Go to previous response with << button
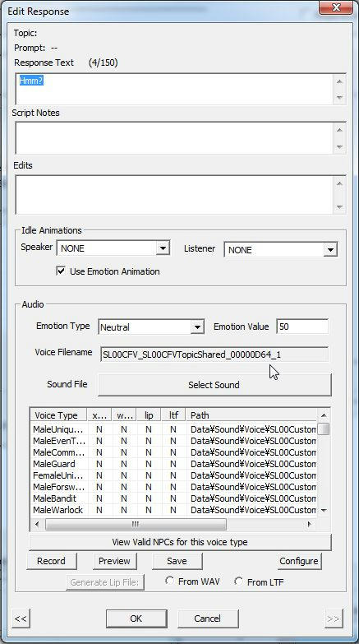This screenshot has height=644, width=359. (21, 619)
